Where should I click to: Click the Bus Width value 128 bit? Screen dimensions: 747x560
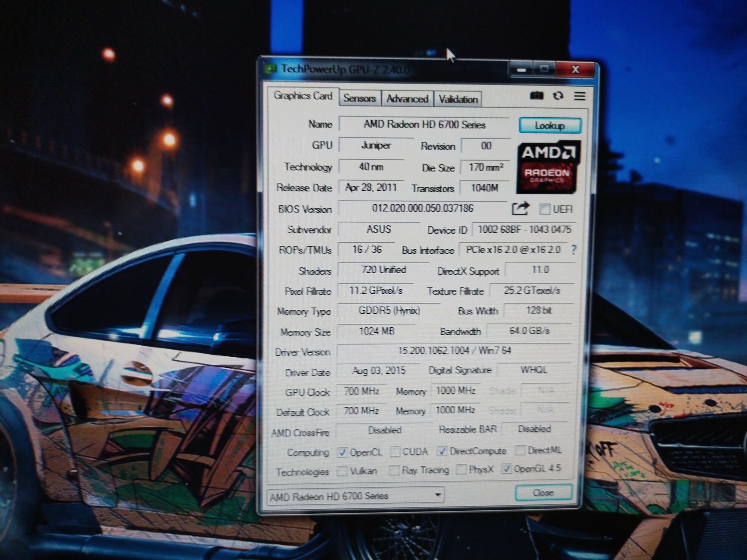coord(539,310)
